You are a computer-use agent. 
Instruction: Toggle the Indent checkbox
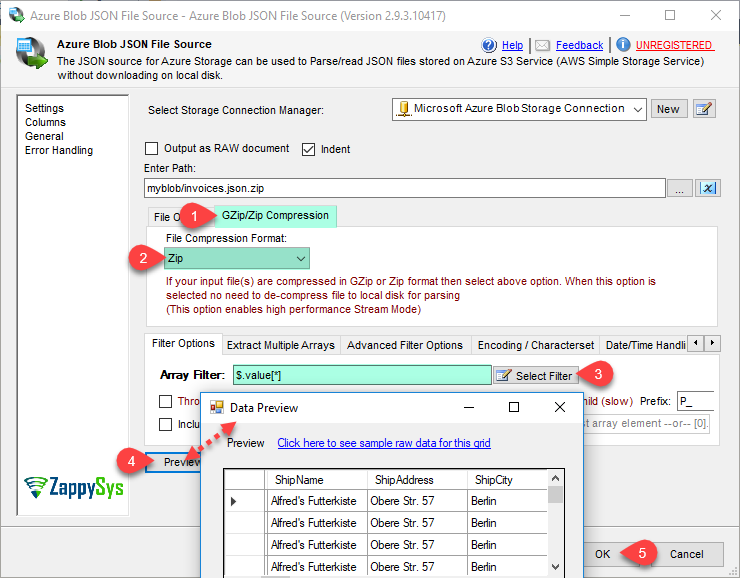pos(308,149)
